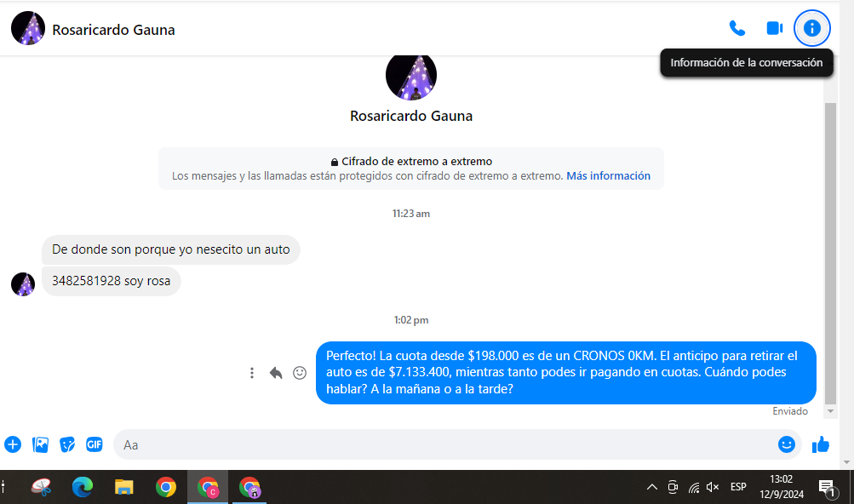The width and height of the screenshot is (854, 504).
Task: Click the Aa message input field
Action: click(x=443, y=444)
